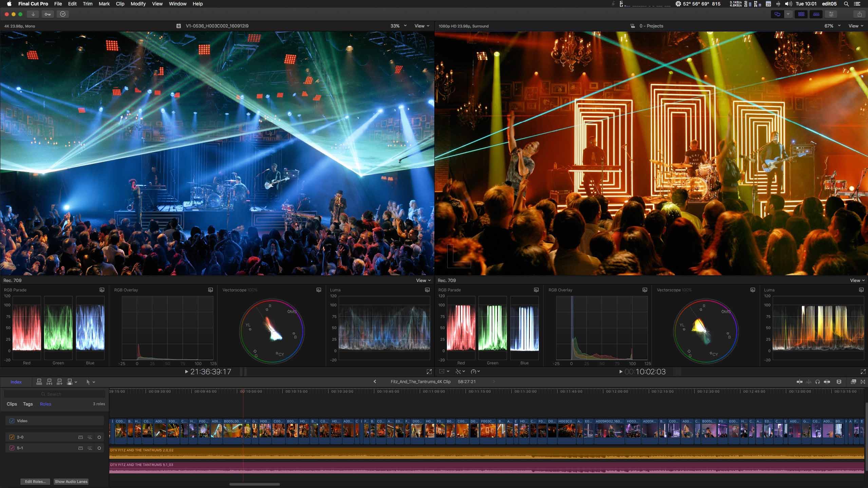Click the Share export icon
This screenshot has width=868, height=488.
[x=859, y=14]
